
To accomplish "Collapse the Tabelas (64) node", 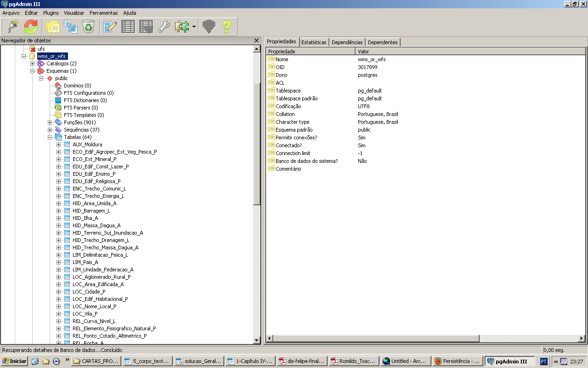I will [x=50, y=137].
